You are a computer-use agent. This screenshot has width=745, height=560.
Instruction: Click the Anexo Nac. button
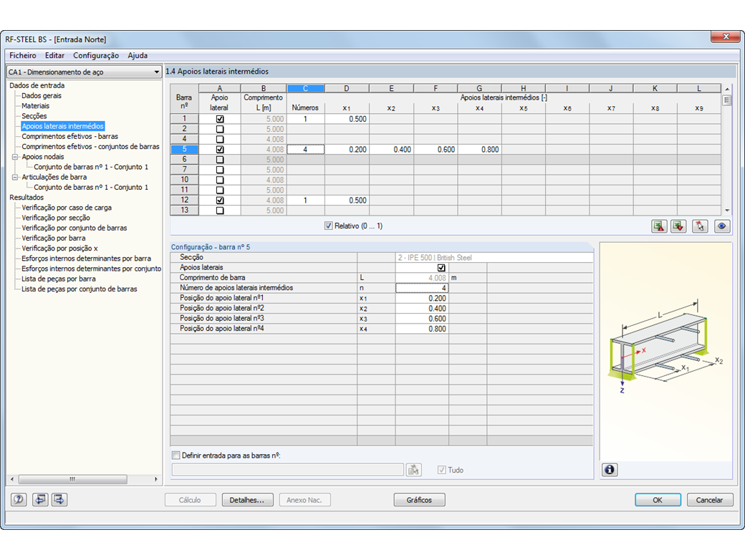click(x=304, y=500)
